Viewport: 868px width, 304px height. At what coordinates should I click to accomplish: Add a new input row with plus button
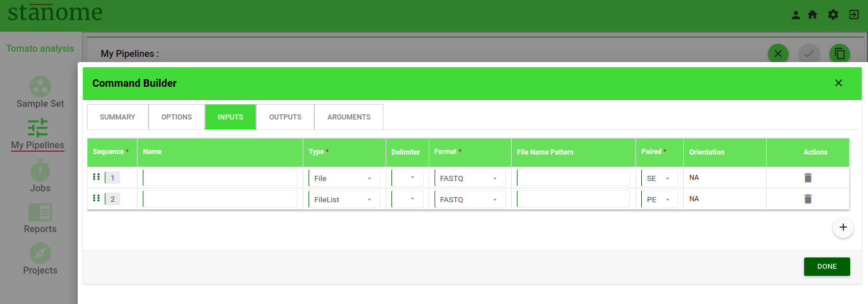pyautogui.click(x=843, y=227)
